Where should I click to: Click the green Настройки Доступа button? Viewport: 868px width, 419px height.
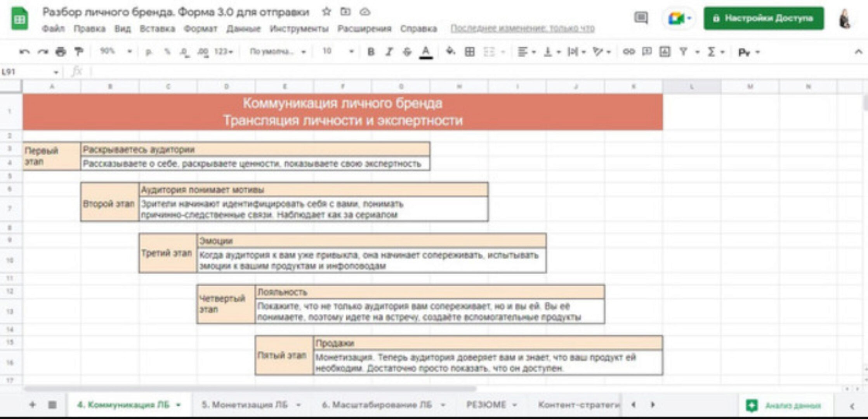764,18
